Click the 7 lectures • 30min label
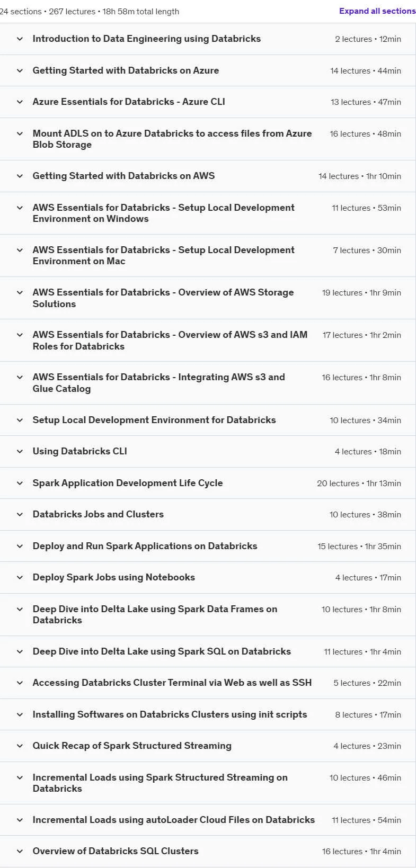This screenshot has width=416, height=868. tap(367, 250)
